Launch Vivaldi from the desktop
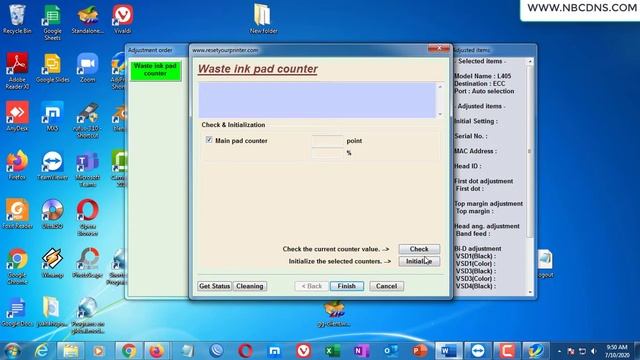This screenshot has width=640, height=360. [122, 19]
